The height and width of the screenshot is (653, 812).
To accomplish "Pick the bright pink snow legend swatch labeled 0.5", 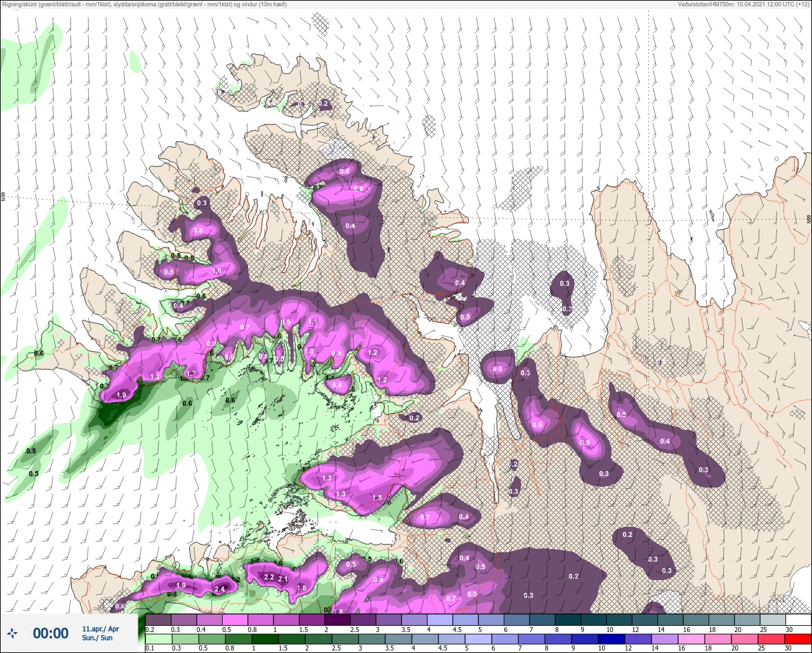I will click(235, 619).
